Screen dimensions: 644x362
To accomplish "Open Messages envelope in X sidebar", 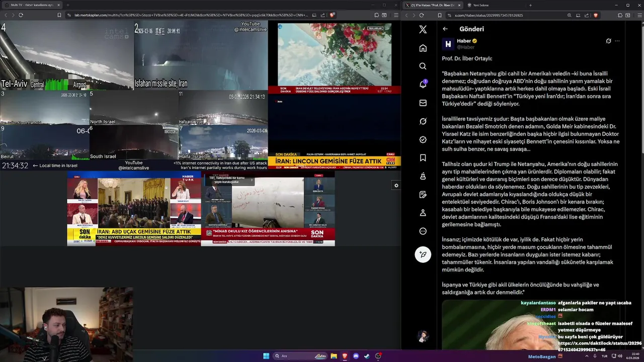I will click(423, 103).
